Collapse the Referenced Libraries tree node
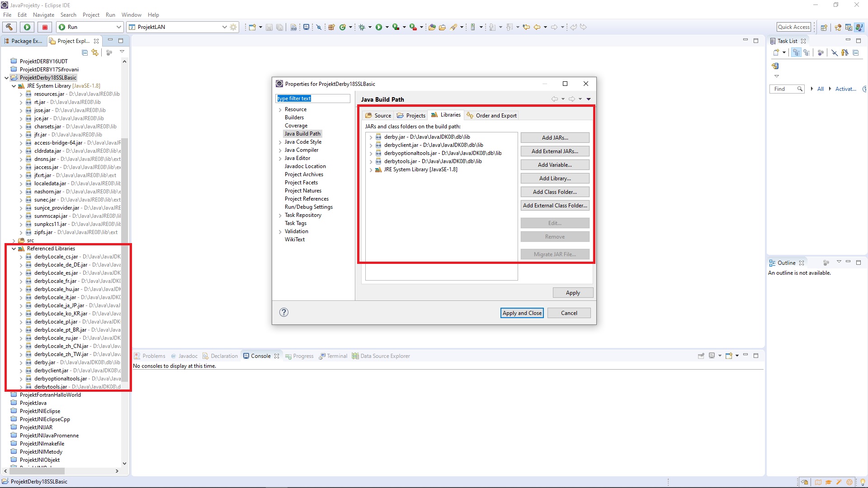 pyautogui.click(x=14, y=249)
